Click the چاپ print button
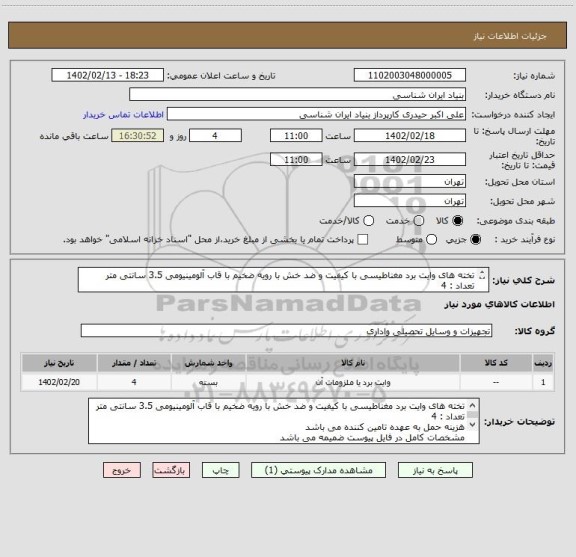This screenshot has width=576, height=557. (221, 470)
